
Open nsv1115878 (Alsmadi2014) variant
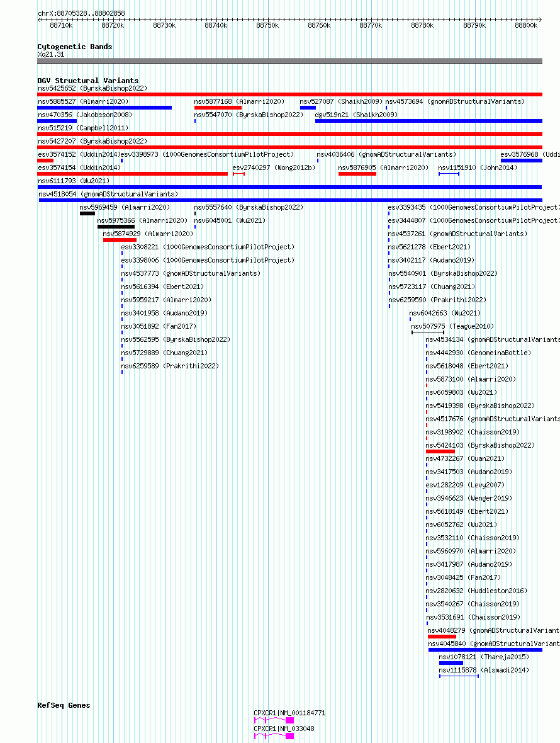click(x=484, y=671)
